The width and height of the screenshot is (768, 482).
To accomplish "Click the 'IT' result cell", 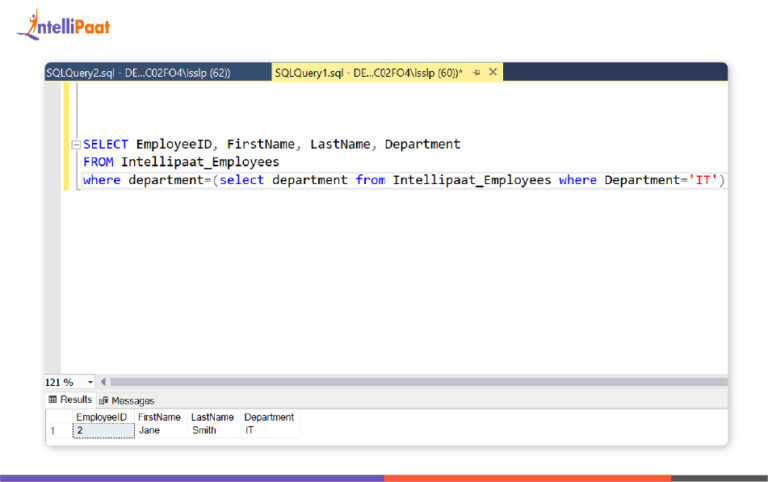I will click(270, 431).
